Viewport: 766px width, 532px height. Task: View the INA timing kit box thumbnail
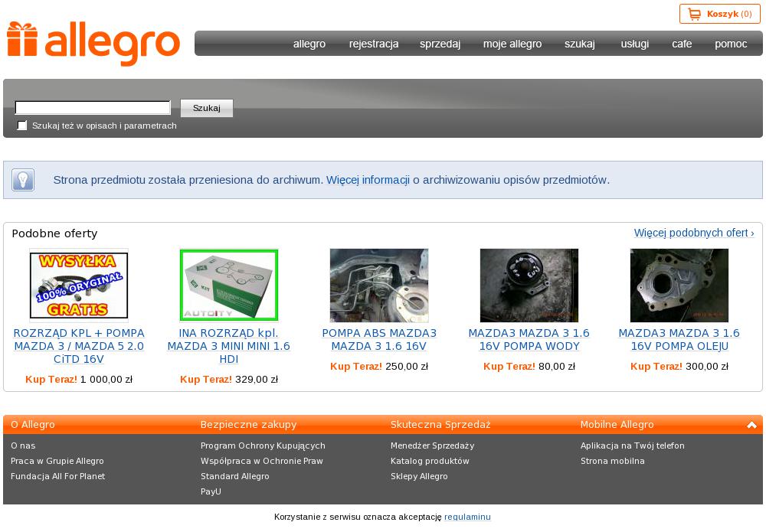pos(228,286)
